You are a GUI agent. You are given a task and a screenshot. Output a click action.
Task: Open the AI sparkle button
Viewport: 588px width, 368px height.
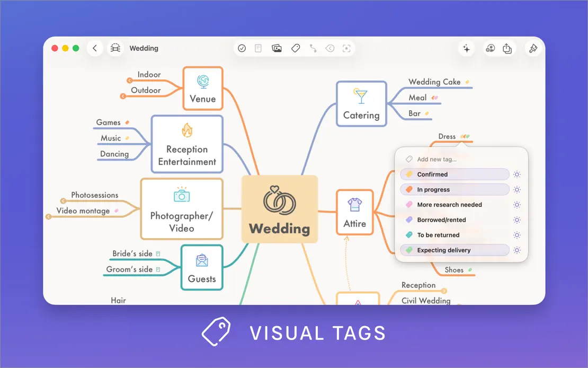click(x=466, y=48)
